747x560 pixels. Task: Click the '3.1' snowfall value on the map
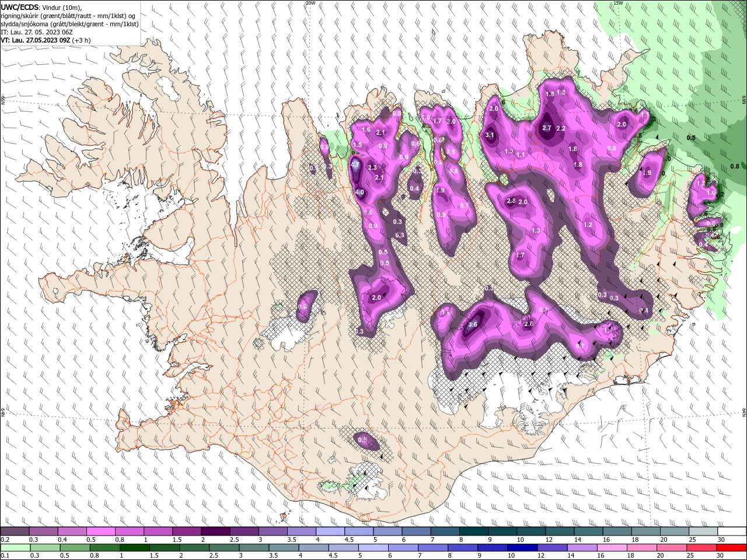coord(490,135)
